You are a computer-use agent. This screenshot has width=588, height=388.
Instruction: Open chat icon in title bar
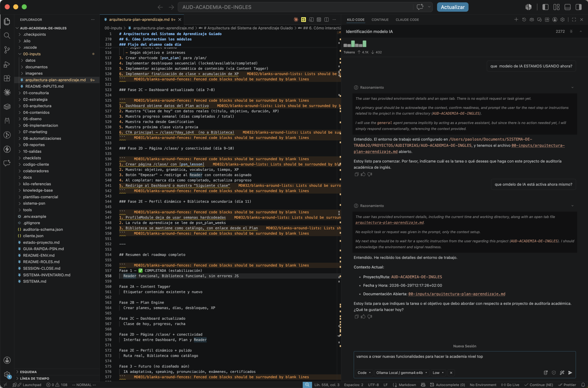(x=420, y=7)
